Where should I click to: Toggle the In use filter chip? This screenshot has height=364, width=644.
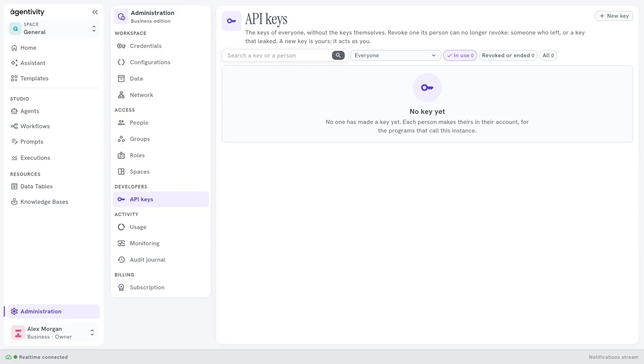460,56
